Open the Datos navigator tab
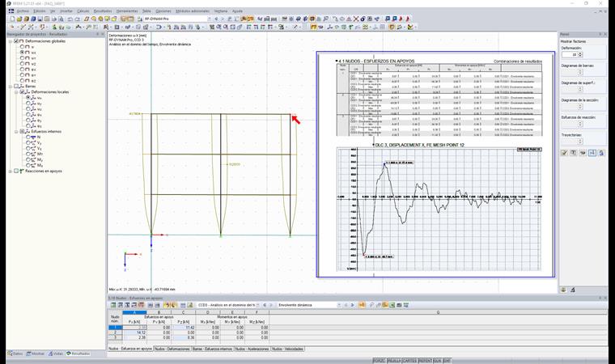The image size is (615, 364). (x=15, y=353)
